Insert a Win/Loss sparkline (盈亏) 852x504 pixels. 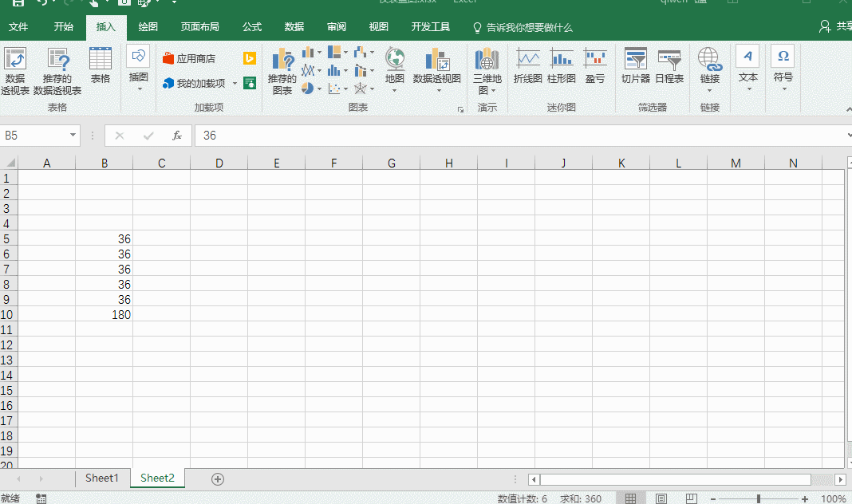[595, 65]
